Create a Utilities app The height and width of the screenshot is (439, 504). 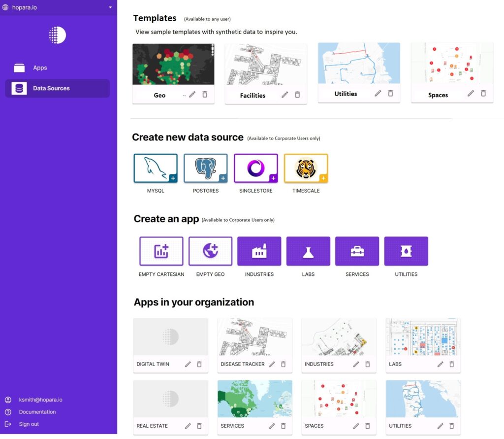click(406, 251)
